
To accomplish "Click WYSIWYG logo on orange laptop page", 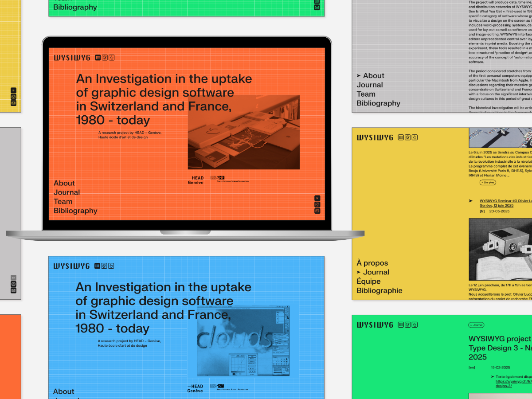I will click(x=72, y=58).
